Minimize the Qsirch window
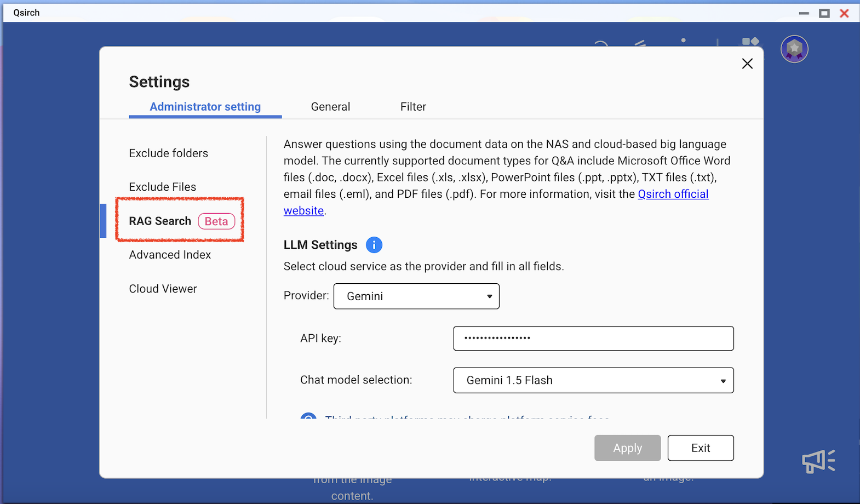The width and height of the screenshot is (860, 504). [x=804, y=13]
